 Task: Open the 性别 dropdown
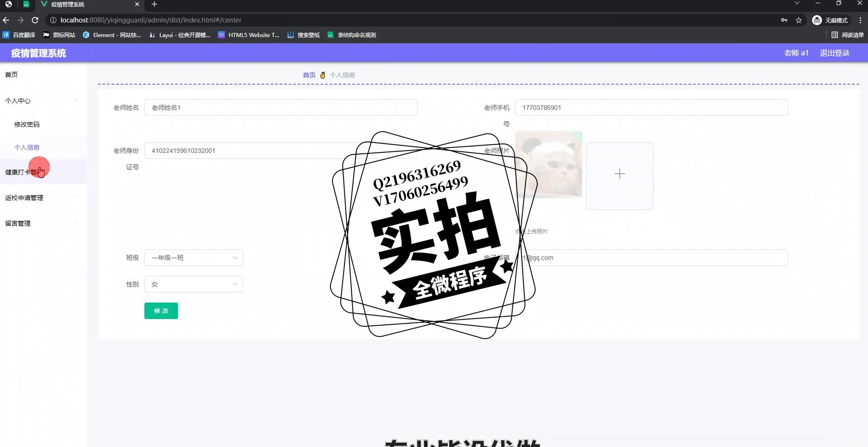[x=193, y=285]
